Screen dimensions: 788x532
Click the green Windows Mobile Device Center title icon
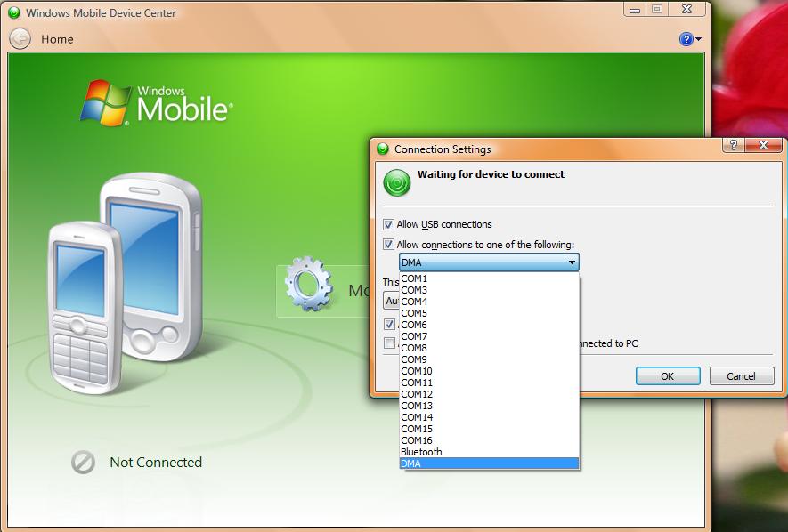point(14,12)
